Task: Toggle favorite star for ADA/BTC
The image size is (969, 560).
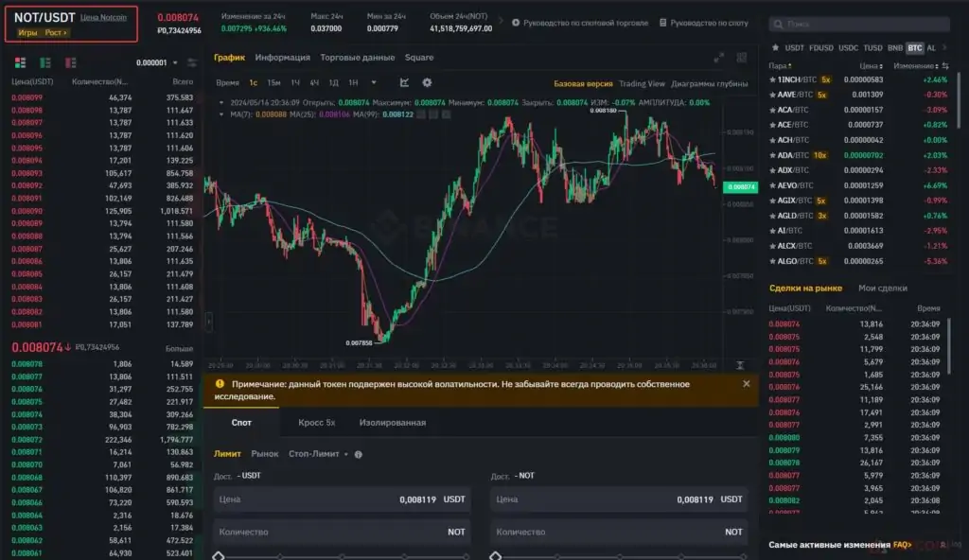Action: tap(772, 155)
